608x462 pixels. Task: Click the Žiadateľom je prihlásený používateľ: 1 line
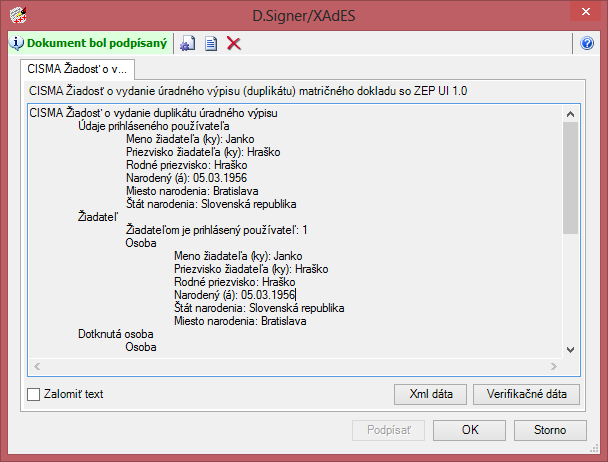tap(216, 230)
